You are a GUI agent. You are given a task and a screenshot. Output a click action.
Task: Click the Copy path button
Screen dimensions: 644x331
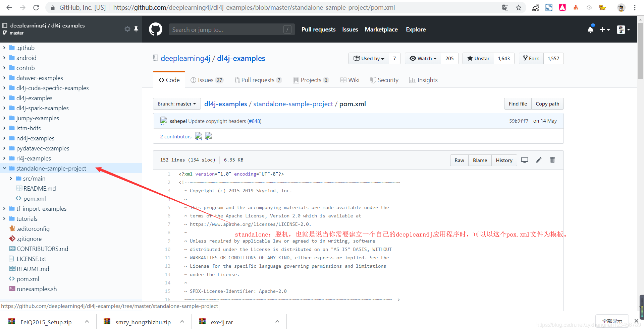coord(547,104)
